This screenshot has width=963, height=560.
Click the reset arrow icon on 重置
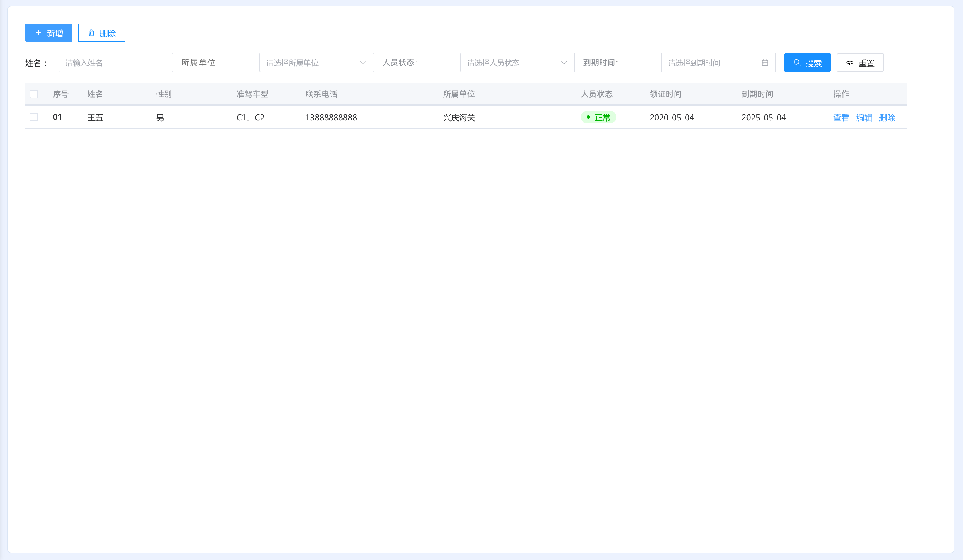(x=850, y=63)
